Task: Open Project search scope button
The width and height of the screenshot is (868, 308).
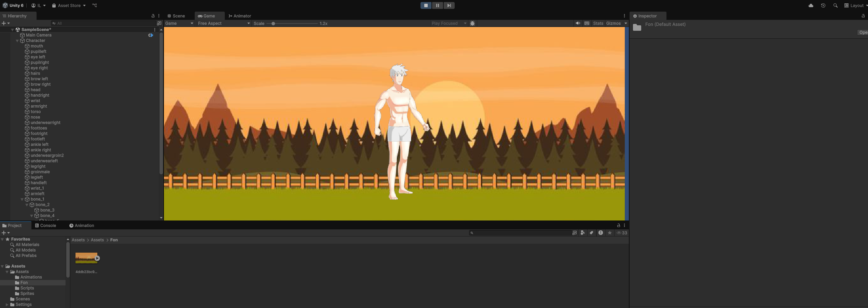Action: tap(575, 233)
